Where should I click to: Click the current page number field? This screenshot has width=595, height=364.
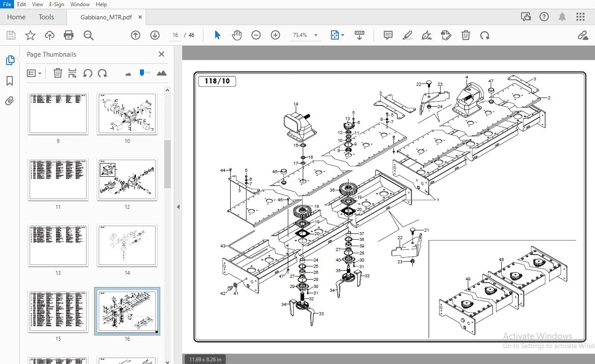pyautogui.click(x=175, y=35)
